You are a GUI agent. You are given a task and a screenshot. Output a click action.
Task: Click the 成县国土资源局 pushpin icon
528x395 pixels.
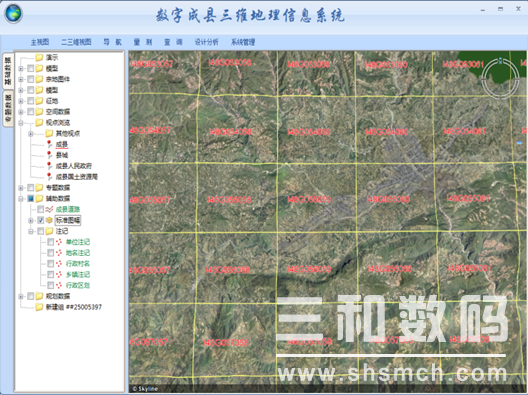[x=49, y=176]
